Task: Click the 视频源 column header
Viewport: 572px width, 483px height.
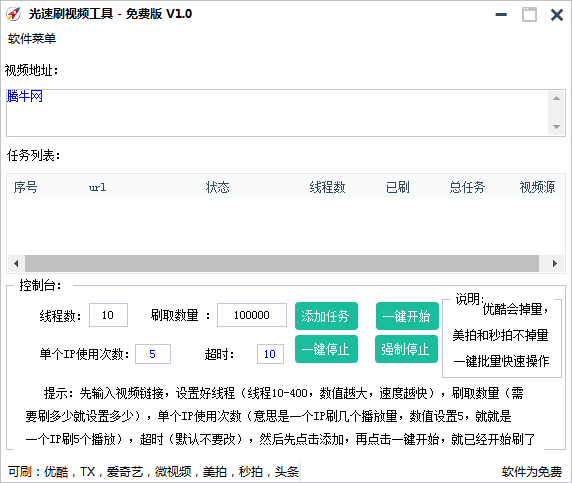Action: click(x=537, y=187)
